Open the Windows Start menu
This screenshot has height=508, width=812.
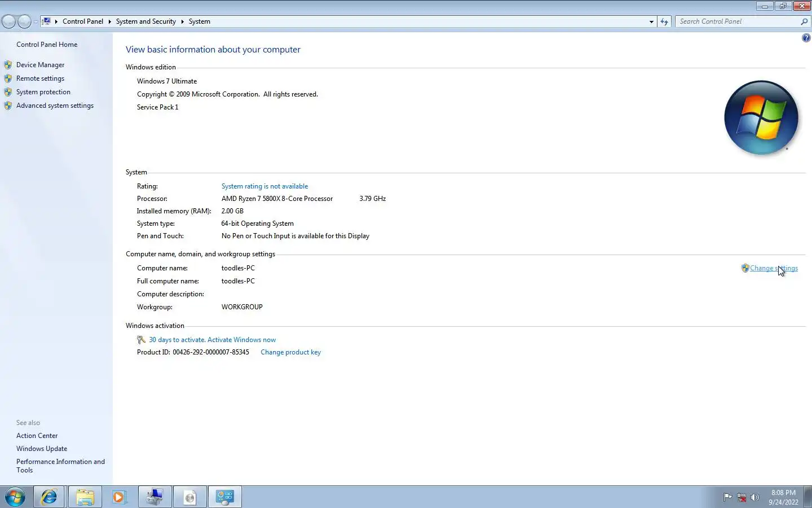point(15,497)
